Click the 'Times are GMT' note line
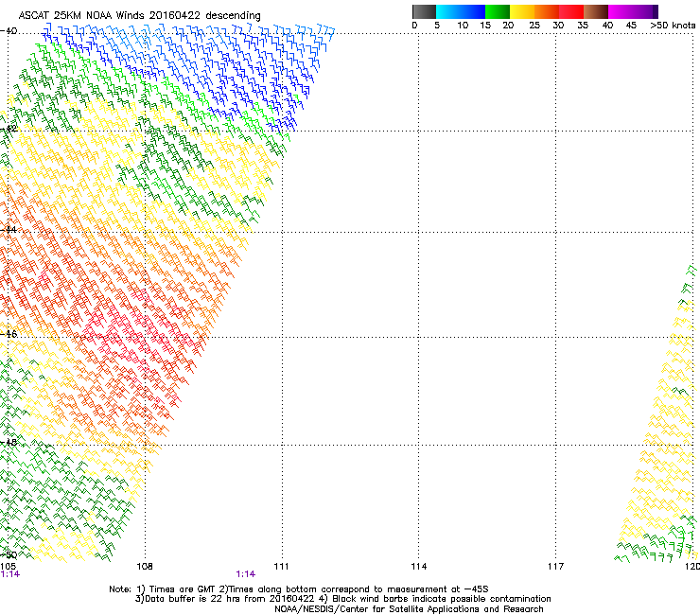700x615 pixels. point(299,589)
